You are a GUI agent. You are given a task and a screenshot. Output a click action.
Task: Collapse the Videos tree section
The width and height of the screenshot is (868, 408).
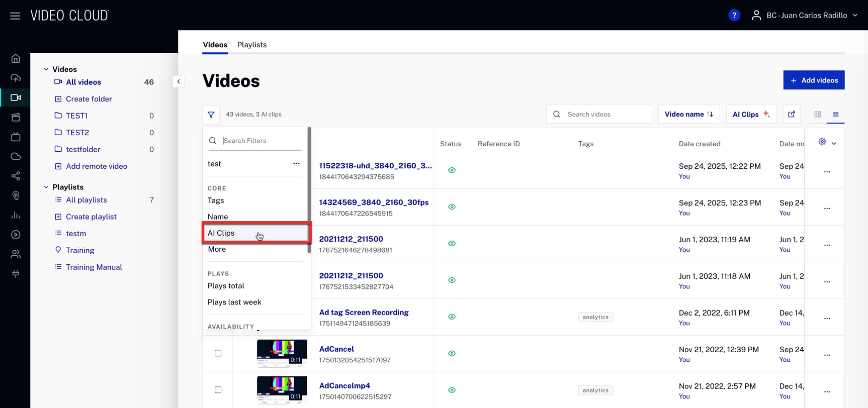click(x=46, y=69)
